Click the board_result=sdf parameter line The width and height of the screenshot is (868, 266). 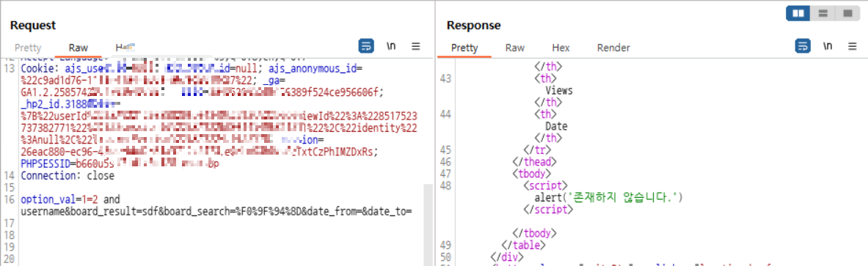coord(216,211)
